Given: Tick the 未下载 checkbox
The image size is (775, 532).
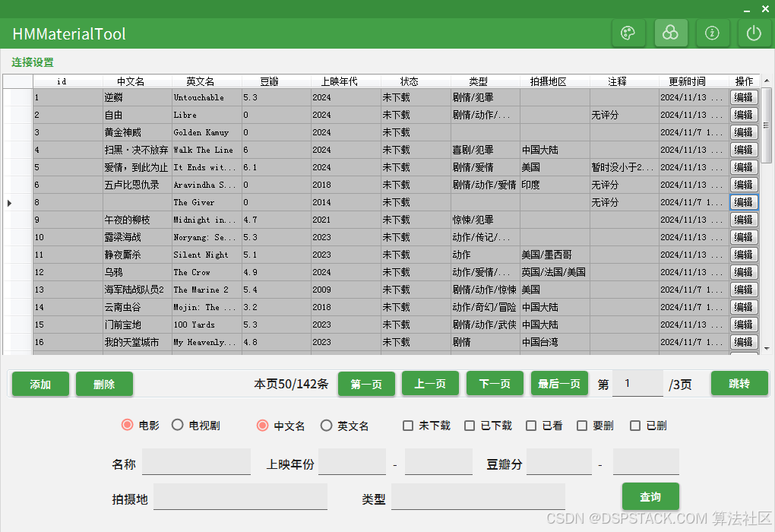Looking at the screenshot, I should 408,426.
